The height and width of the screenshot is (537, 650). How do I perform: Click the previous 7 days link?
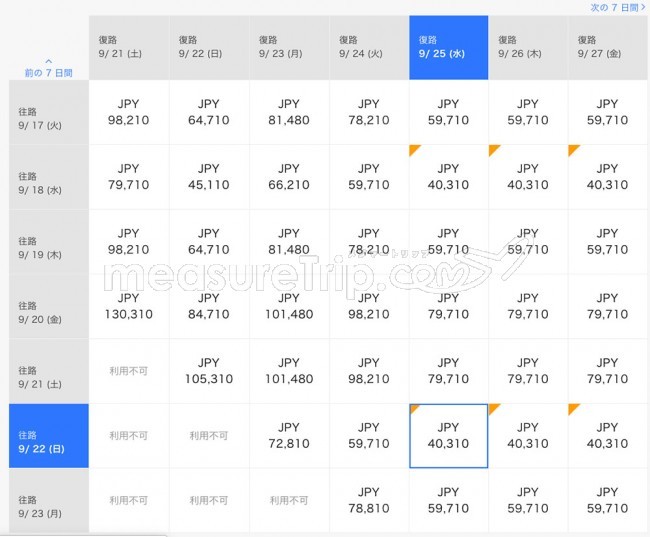click(47, 73)
